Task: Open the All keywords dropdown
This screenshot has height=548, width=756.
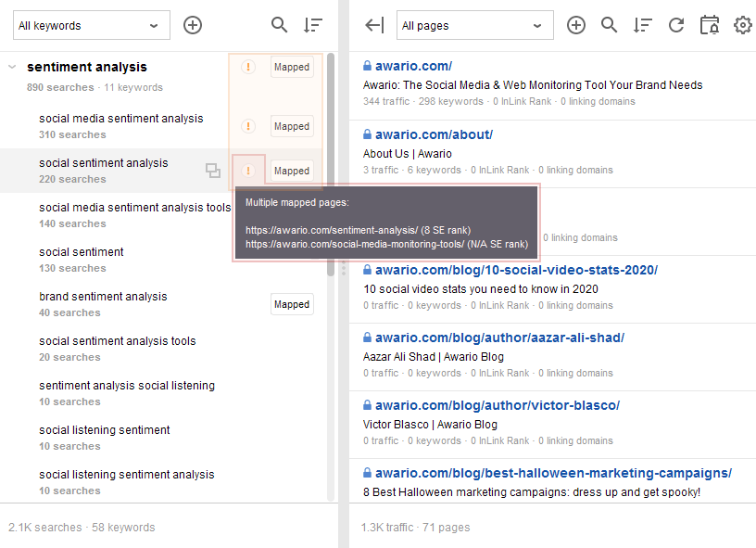Action: click(92, 25)
